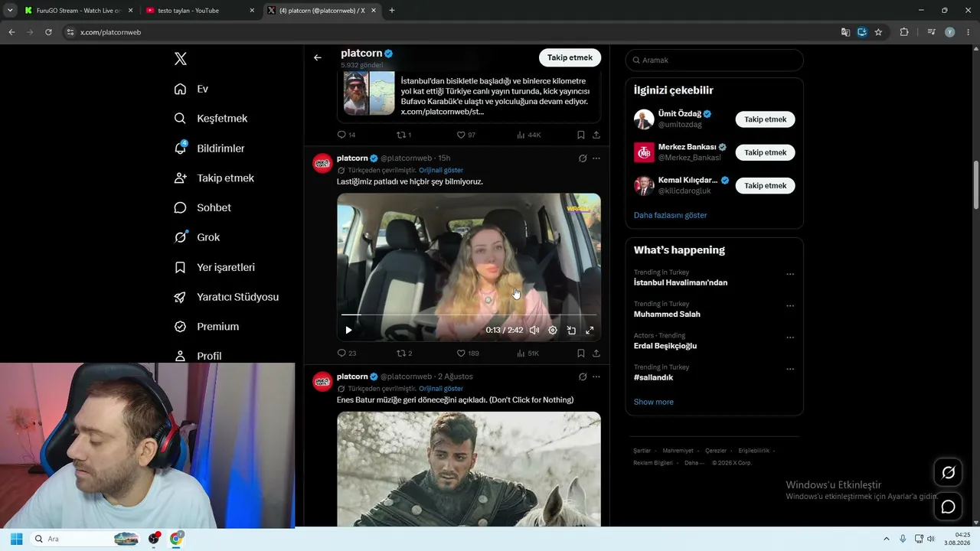Open the Enes Batur post image

pos(469,469)
